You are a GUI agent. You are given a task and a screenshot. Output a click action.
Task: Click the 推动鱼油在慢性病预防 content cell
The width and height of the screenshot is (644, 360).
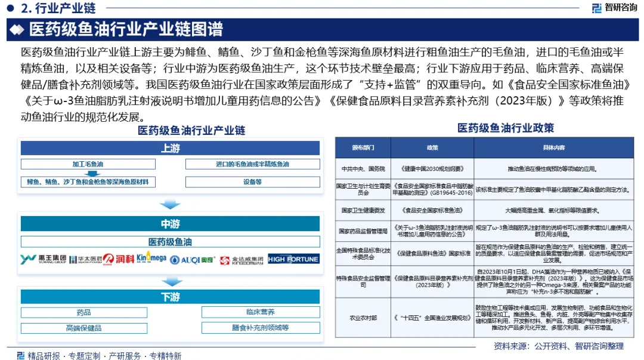[x=553, y=169]
